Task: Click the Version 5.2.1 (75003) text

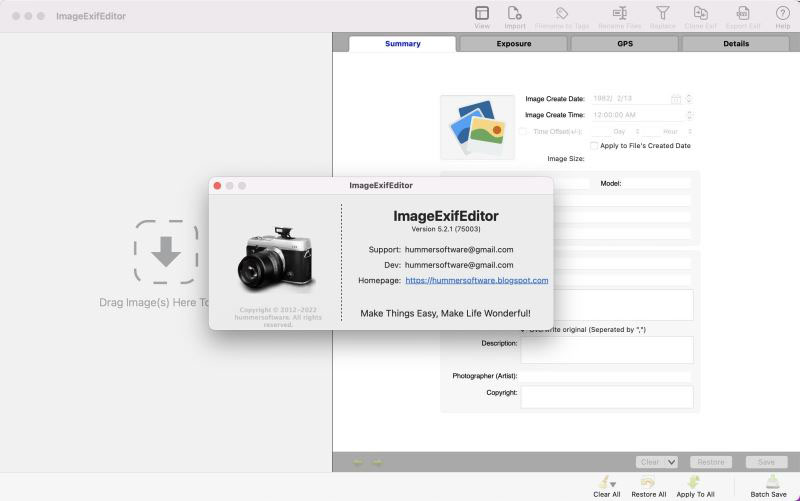Action: coord(446,230)
